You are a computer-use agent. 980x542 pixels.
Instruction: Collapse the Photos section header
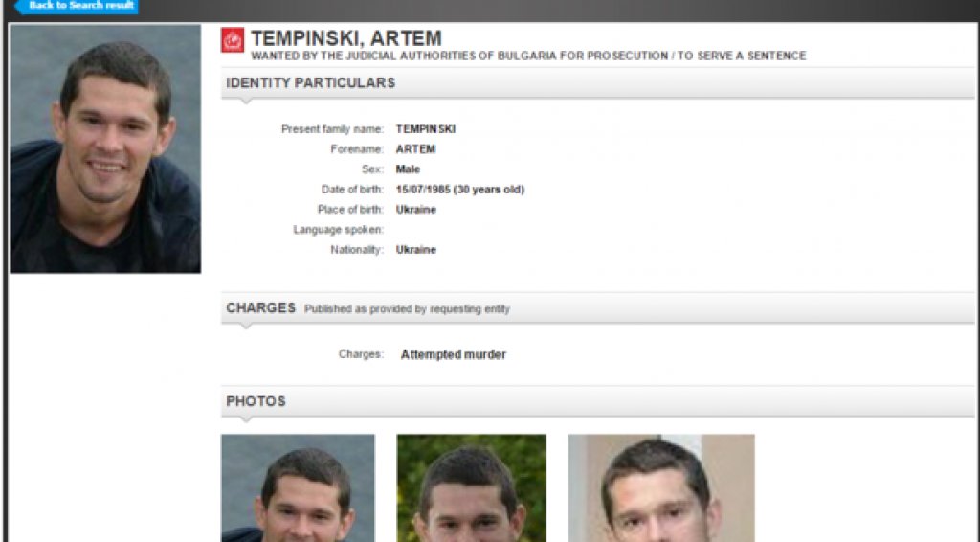pyautogui.click(x=597, y=401)
